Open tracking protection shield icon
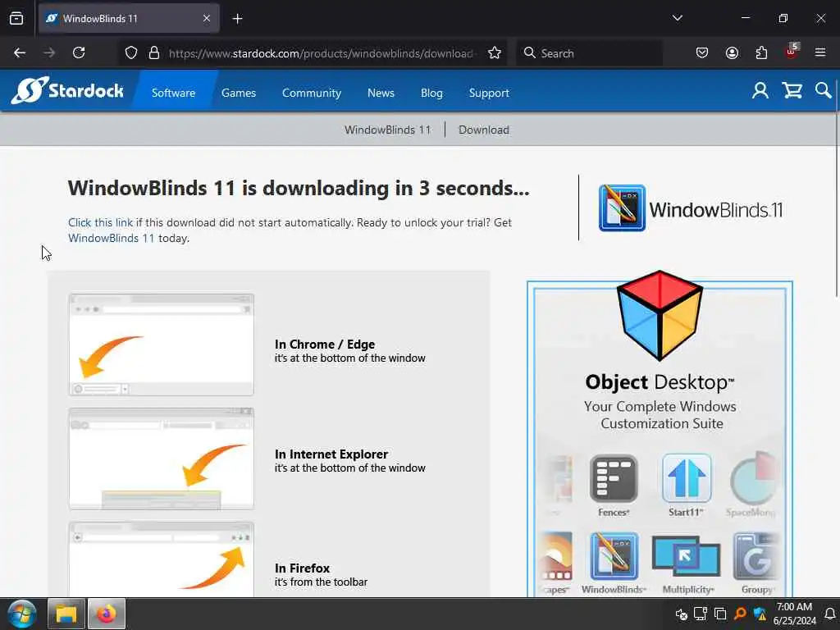Viewport: 840px width, 630px height. click(x=131, y=52)
